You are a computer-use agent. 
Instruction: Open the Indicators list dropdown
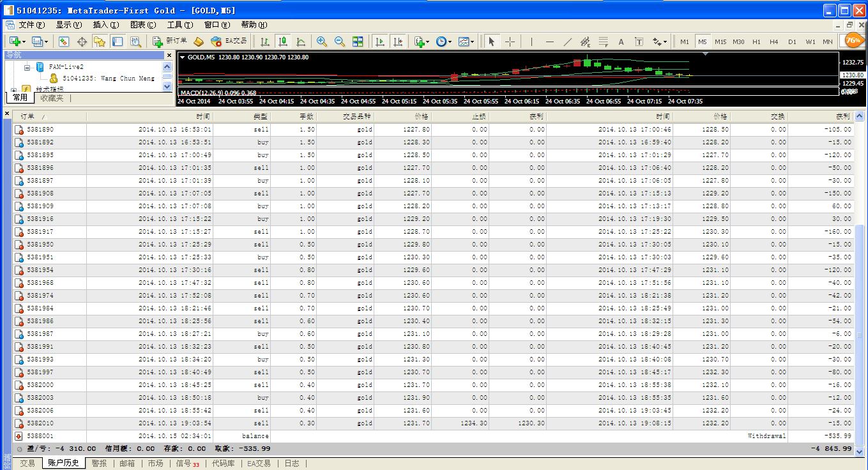pyautogui.click(x=421, y=42)
